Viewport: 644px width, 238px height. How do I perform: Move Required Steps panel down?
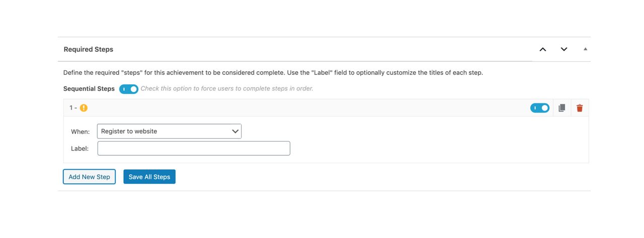(564, 49)
